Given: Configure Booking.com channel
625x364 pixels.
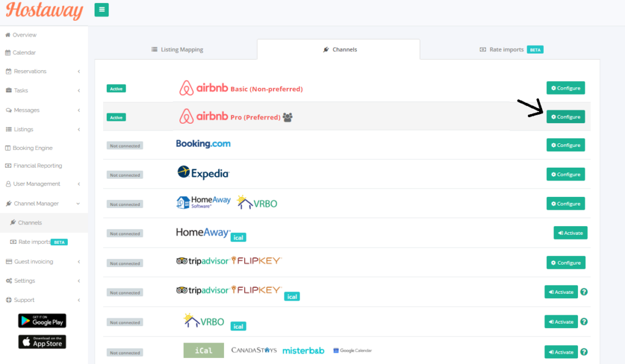Looking at the screenshot, I should 566,145.
